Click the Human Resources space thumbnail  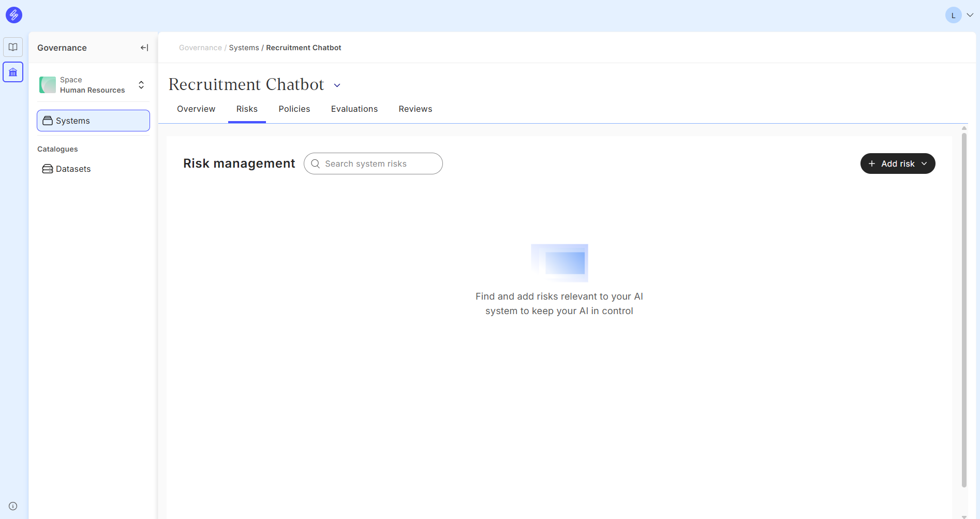coord(48,85)
